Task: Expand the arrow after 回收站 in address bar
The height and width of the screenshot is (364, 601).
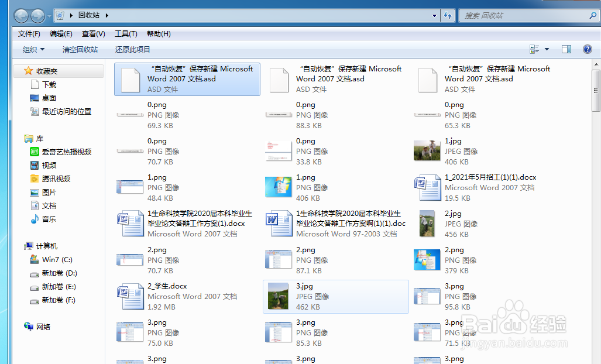Action: (107, 15)
